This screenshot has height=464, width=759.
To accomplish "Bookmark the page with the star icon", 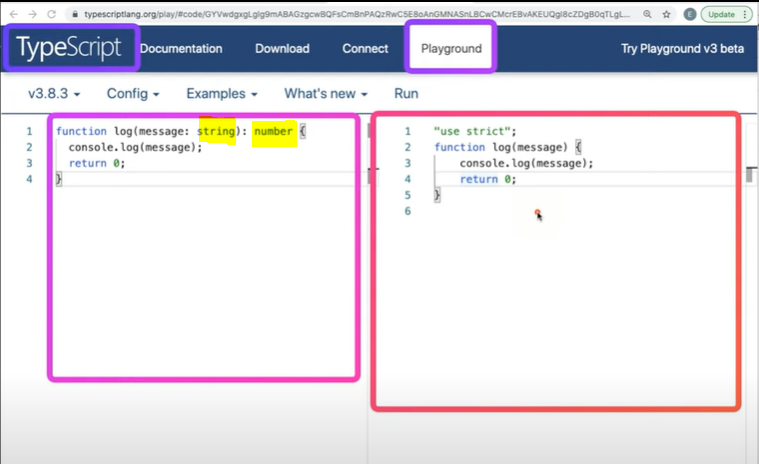I will 667,15.
